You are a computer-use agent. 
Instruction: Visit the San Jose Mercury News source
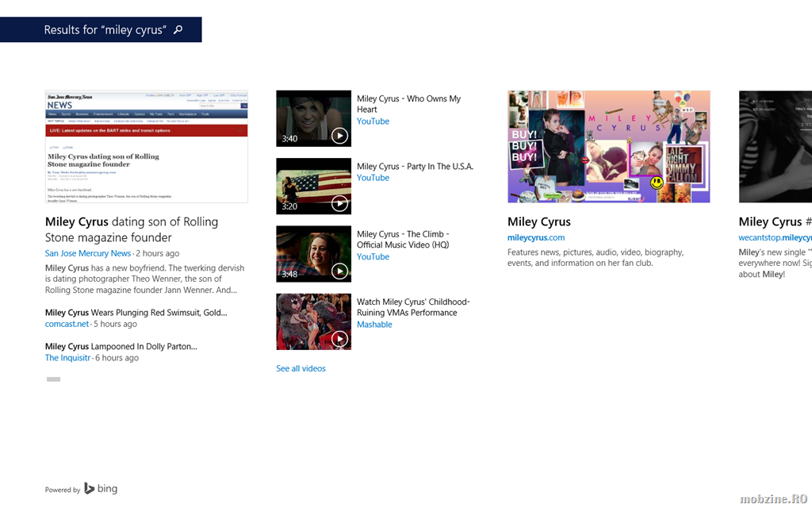(87, 253)
